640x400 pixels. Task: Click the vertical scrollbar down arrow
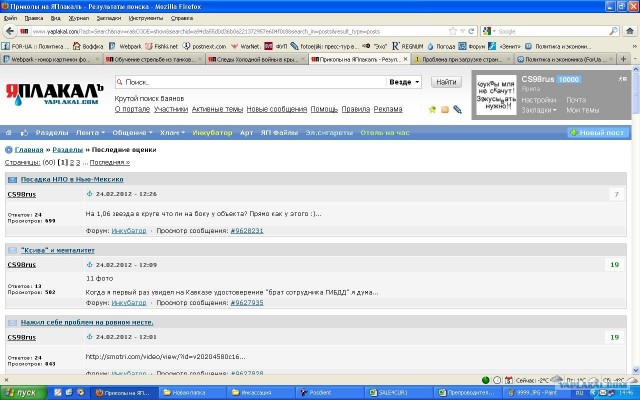(x=636, y=370)
